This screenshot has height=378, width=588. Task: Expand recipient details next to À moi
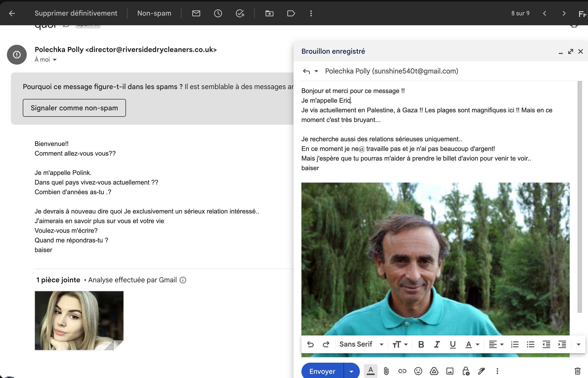coord(55,60)
